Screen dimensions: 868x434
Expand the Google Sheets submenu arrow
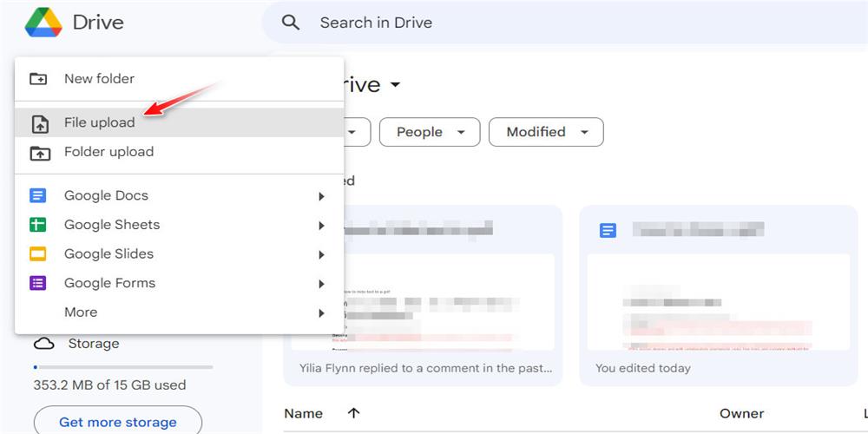322,226
